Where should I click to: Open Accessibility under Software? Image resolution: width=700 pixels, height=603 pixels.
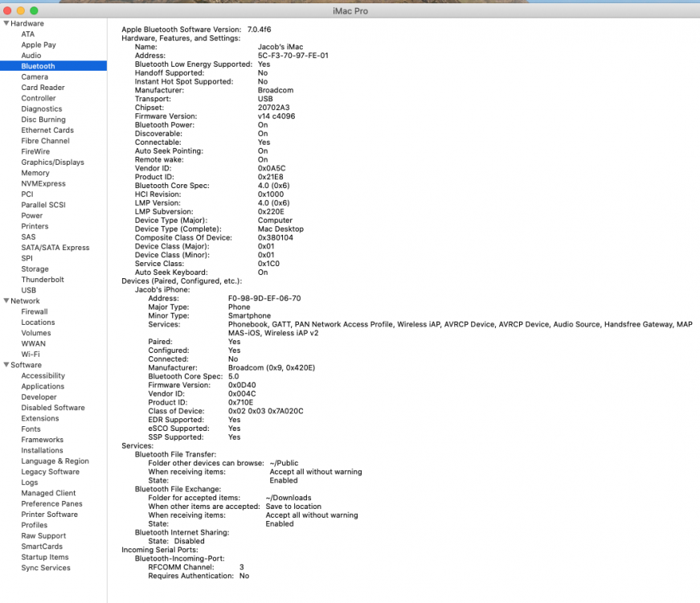point(43,375)
